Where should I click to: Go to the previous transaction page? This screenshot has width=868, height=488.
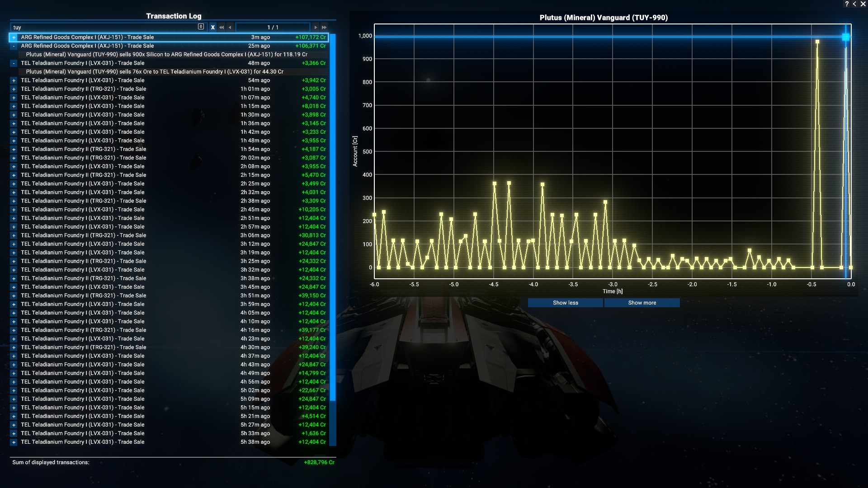tap(230, 27)
